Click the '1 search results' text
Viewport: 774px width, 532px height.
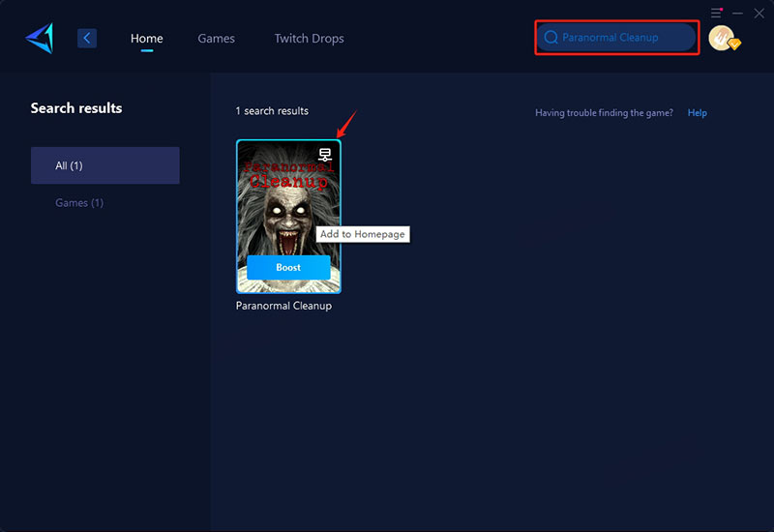272,111
